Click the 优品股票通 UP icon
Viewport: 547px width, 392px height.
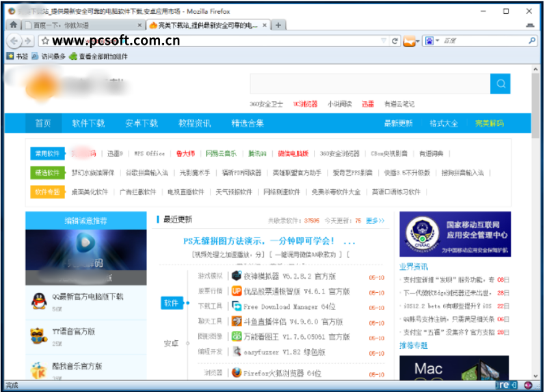point(237,291)
